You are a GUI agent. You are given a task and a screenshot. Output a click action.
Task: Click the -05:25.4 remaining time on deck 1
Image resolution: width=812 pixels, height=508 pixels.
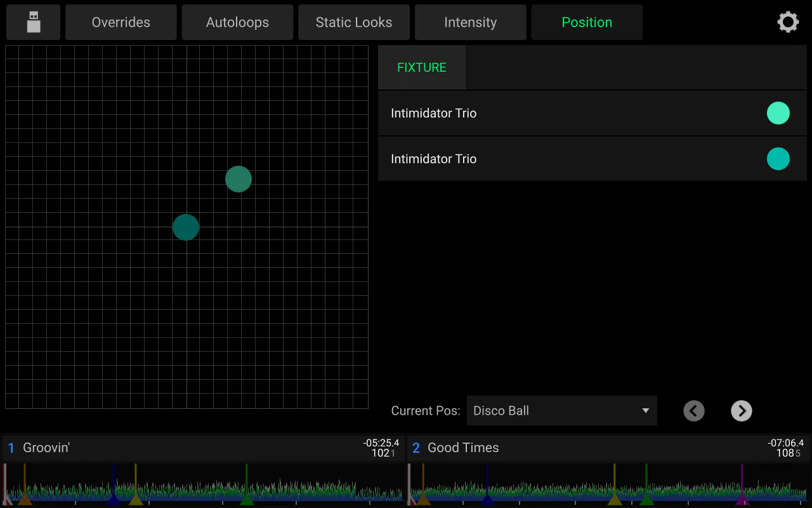(x=381, y=443)
